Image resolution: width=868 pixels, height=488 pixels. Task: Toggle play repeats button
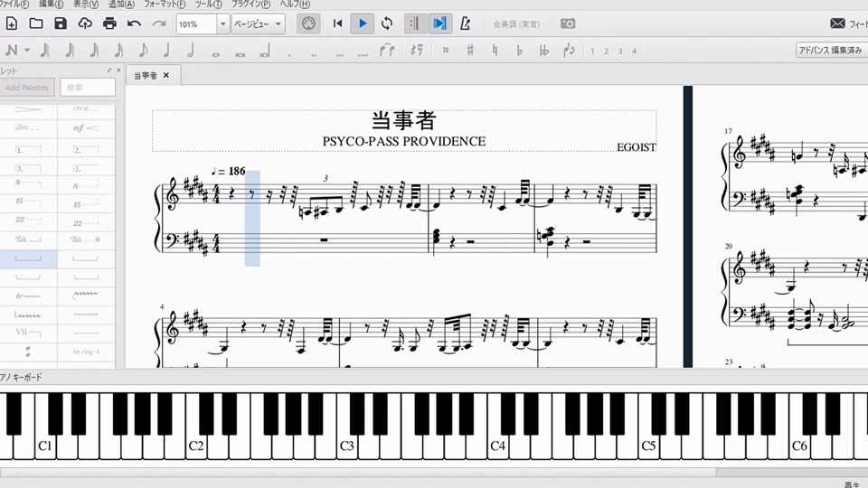coord(415,23)
